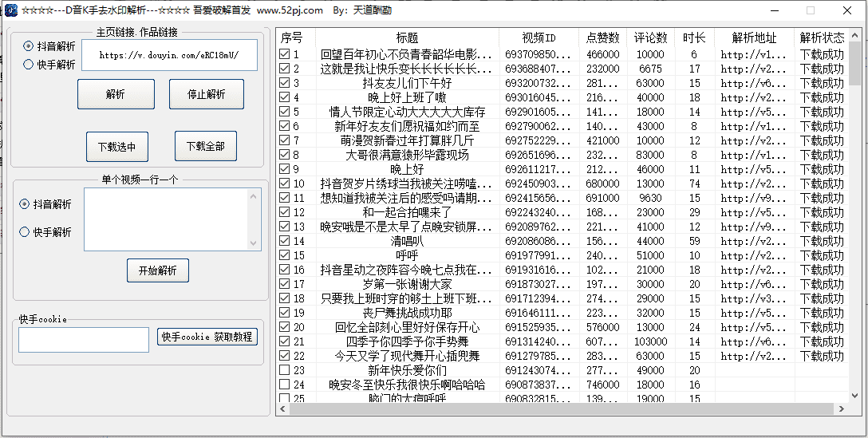This screenshot has height=438, width=868.
Task: Click the 解析地址 column header
Action: pyautogui.click(x=754, y=37)
